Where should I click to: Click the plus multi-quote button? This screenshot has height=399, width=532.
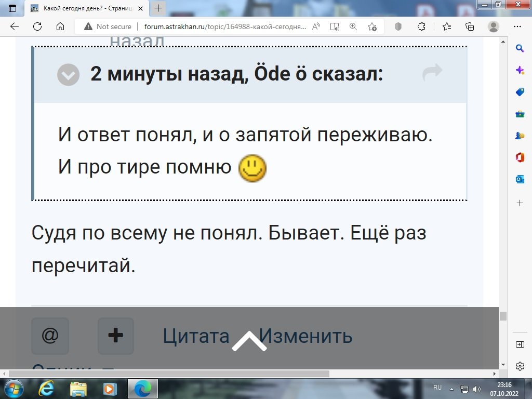pos(115,336)
